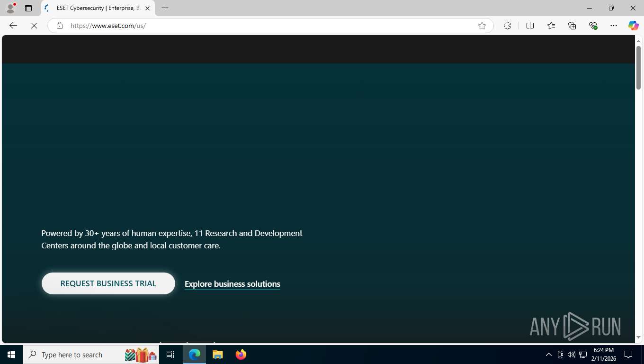Open Collections panel

572,26
